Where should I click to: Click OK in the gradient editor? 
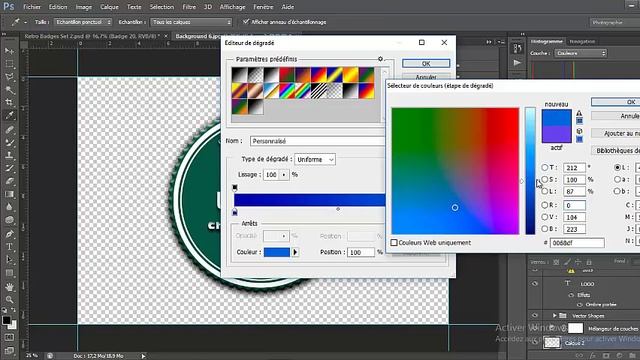[426, 63]
